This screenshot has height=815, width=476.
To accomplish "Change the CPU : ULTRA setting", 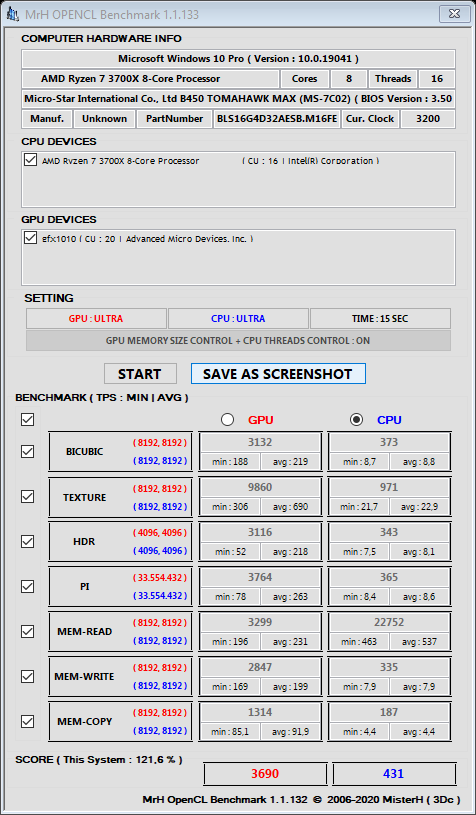I will pyautogui.click(x=238, y=319).
